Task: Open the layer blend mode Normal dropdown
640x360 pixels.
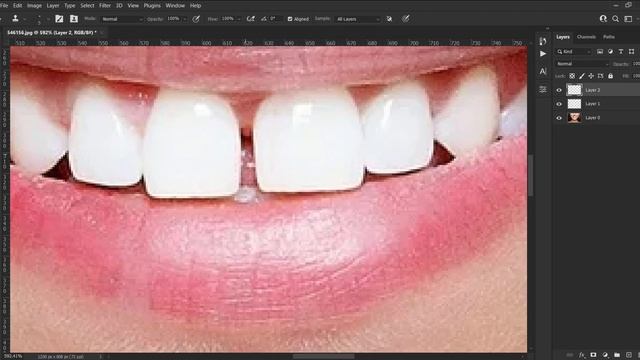Action: coord(582,64)
